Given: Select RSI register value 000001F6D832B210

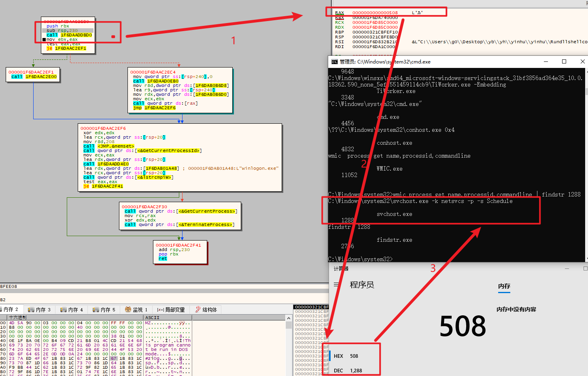Looking at the screenshot, I should (x=375, y=42).
